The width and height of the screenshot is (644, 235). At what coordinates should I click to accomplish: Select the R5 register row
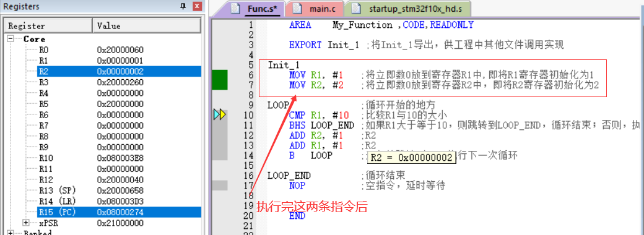click(x=119, y=104)
